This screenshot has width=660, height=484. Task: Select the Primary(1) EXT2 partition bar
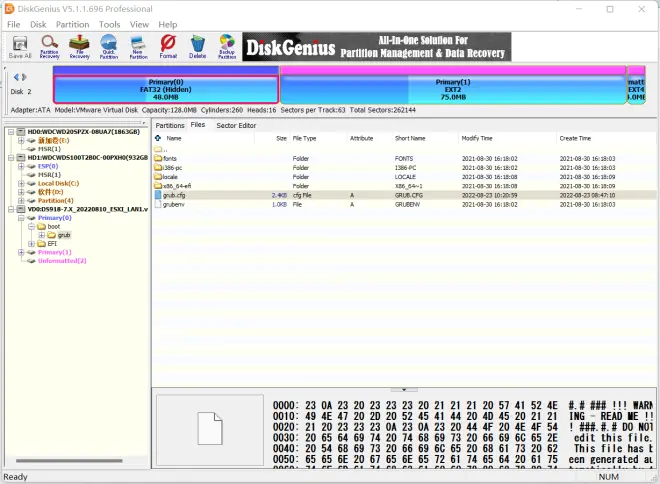453,89
